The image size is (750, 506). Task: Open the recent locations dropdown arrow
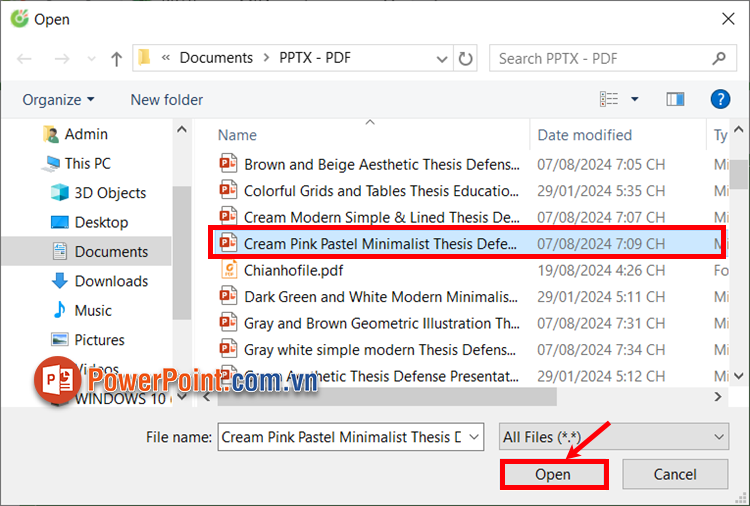point(91,59)
